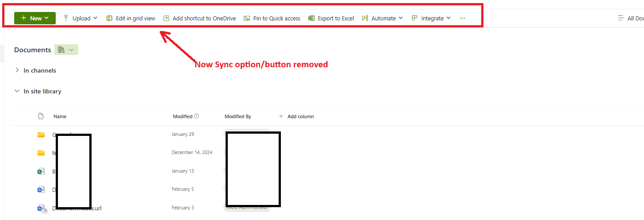Click the Excel file icon dated January 13
Screen dimensions: 644x220
point(41,171)
